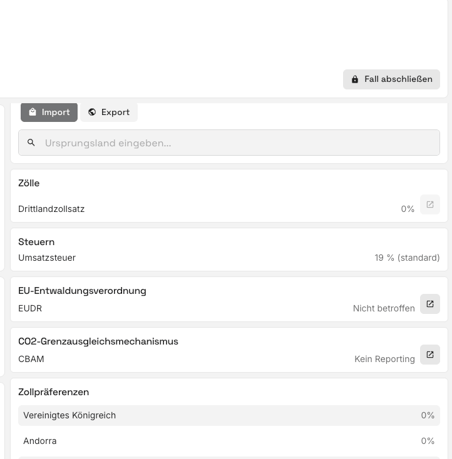452x459 pixels.
Task: Click the Zollpräferenzen section heading
Action: click(x=54, y=392)
